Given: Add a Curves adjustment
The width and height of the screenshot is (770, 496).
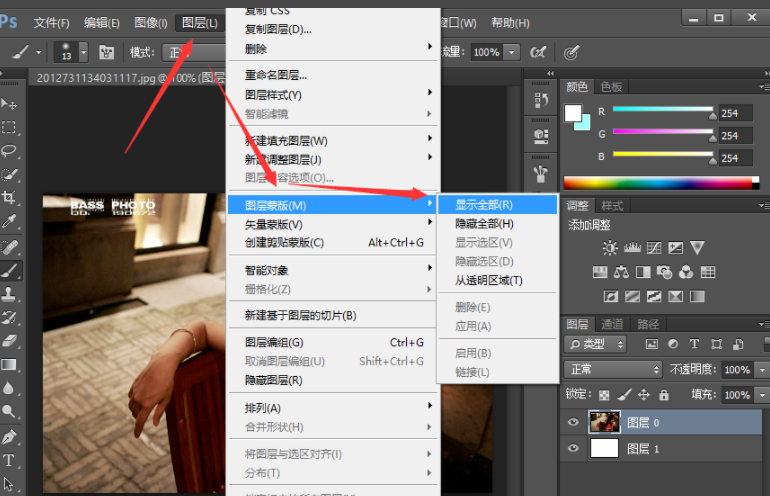Looking at the screenshot, I should [x=654, y=248].
